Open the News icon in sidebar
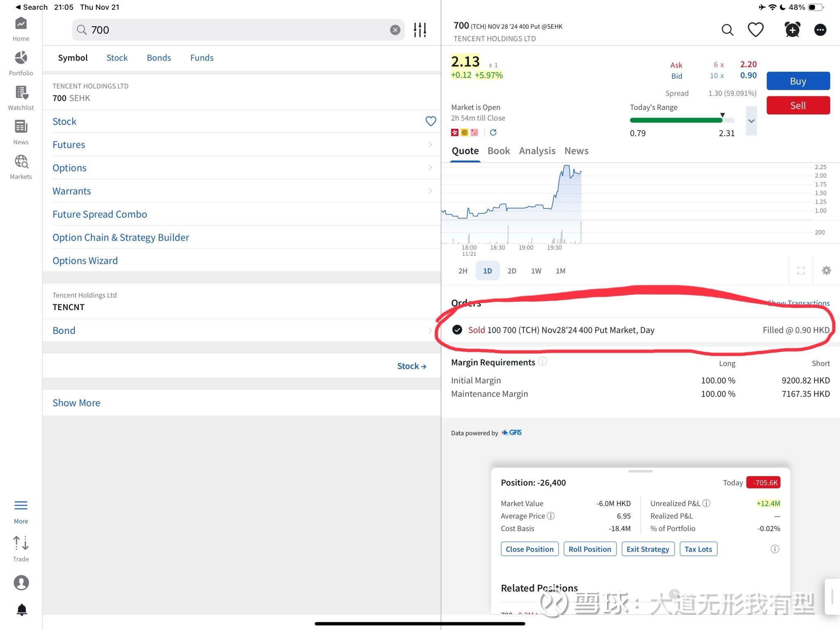Image resolution: width=840 pixels, height=630 pixels. pos(21,127)
